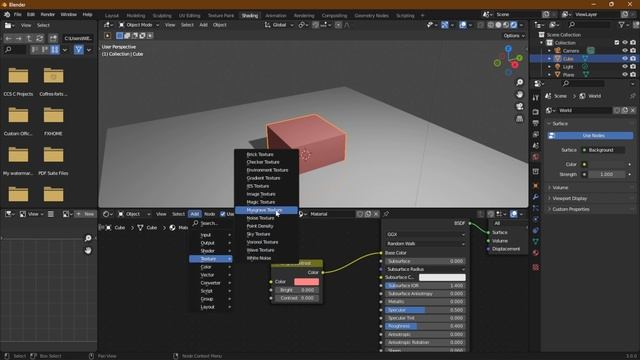Open the Random Walk subsurface dropdown
The image size is (640, 360).
coord(425,244)
